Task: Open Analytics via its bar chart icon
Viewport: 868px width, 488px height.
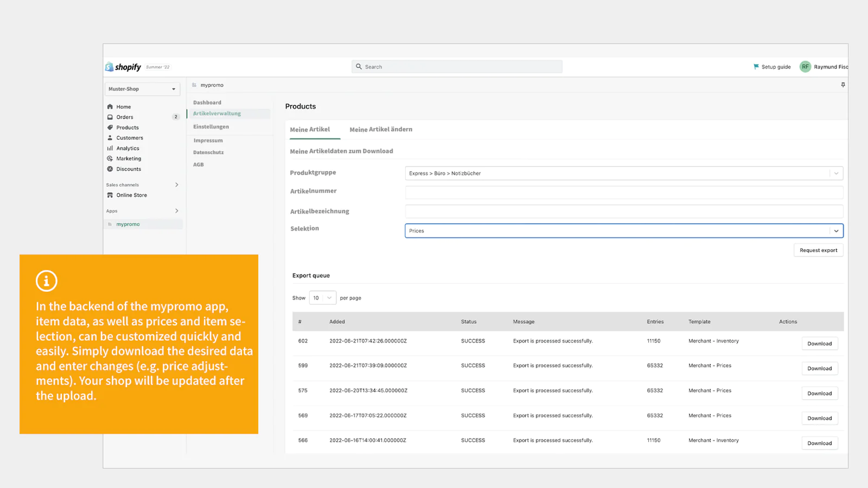Action: pyautogui.click(x=110, y=148)
